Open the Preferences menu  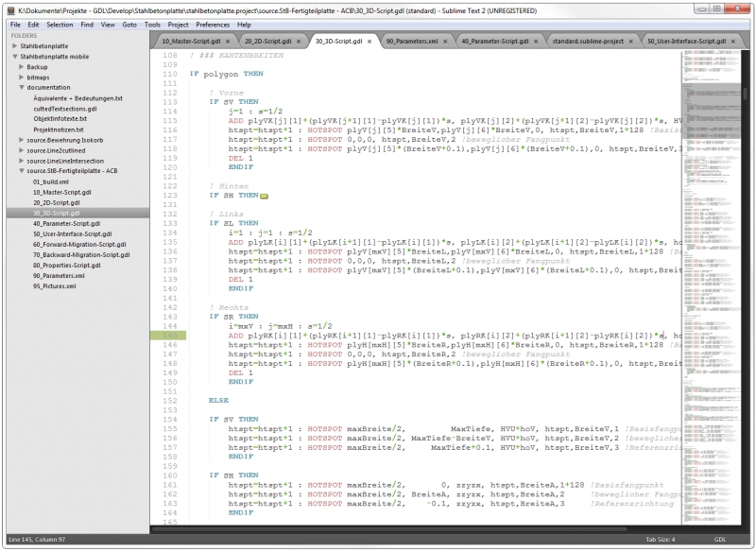pyautogui.click(x=212, y=24)
